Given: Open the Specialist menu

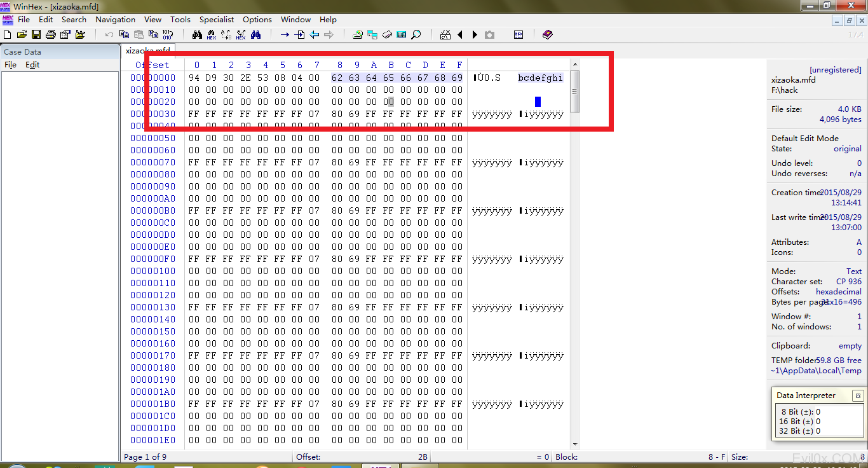Looking at the screenshot, I should pos(217,20).
